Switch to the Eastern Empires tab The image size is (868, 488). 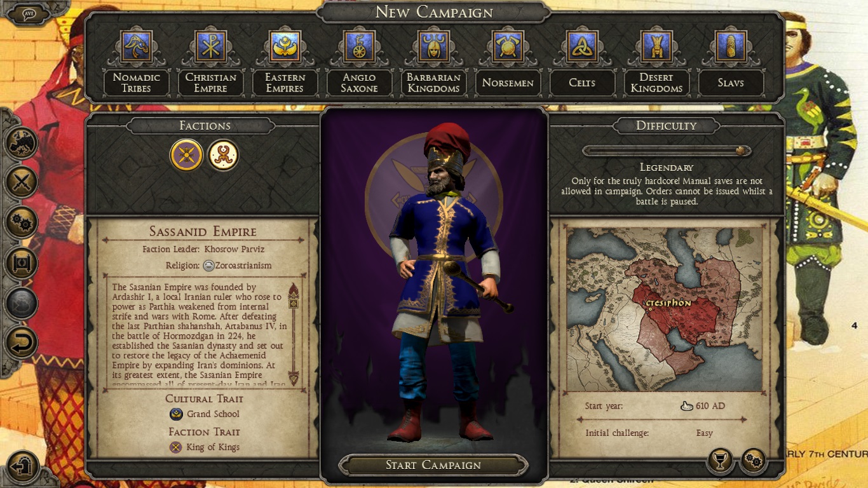click(x=285, y=83)
